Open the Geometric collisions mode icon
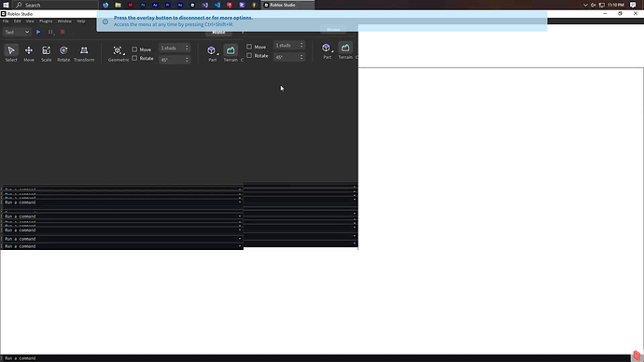Image resolution: width=644 pixels, height=362 pixels. pyautogui.click(x=118, y=50)
